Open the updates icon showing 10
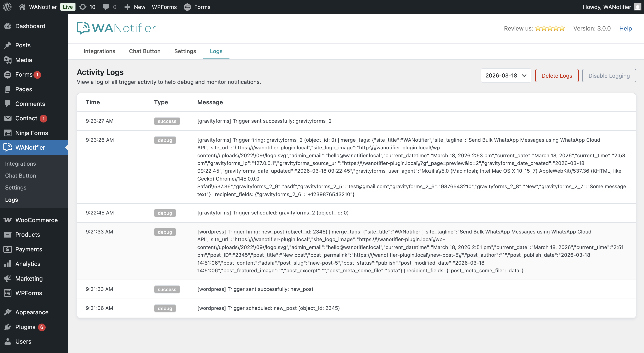The width and height of the screenshot is (644, 353). [83, 7]
